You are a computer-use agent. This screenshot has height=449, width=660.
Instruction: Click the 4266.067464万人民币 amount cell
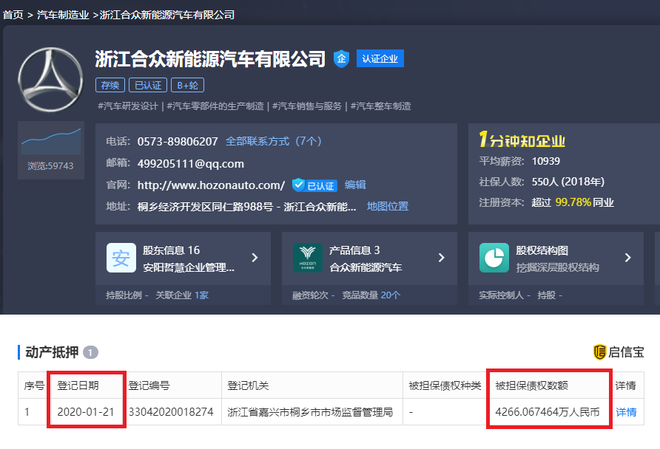pos(548,412)
